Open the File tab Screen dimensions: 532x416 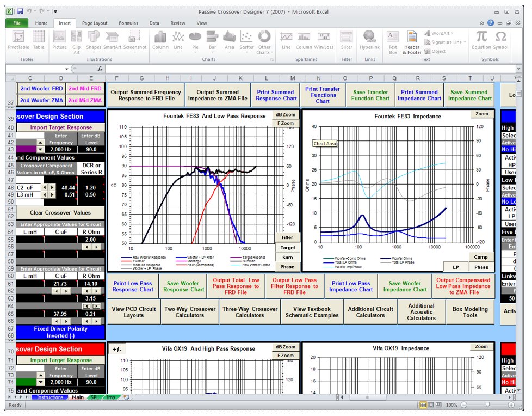tap(17, 23)
